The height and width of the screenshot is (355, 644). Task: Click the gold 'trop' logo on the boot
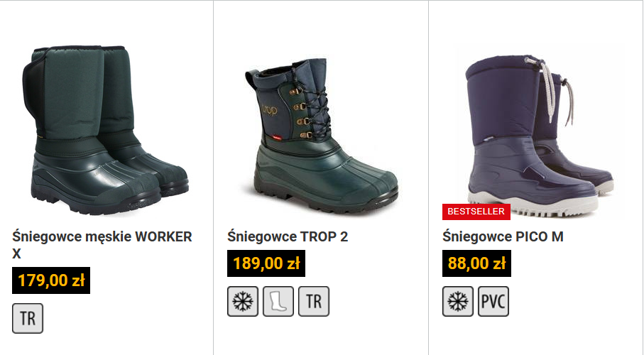[x=269, y=110]
